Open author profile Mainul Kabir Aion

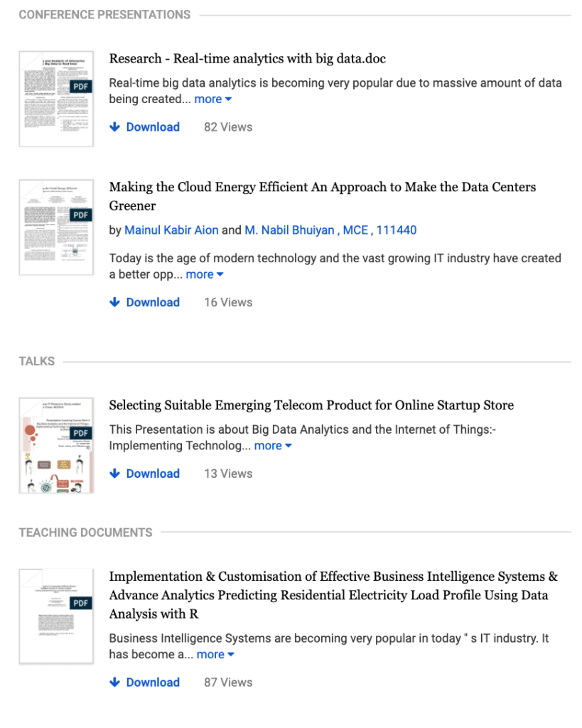click(x=171, y=230)
